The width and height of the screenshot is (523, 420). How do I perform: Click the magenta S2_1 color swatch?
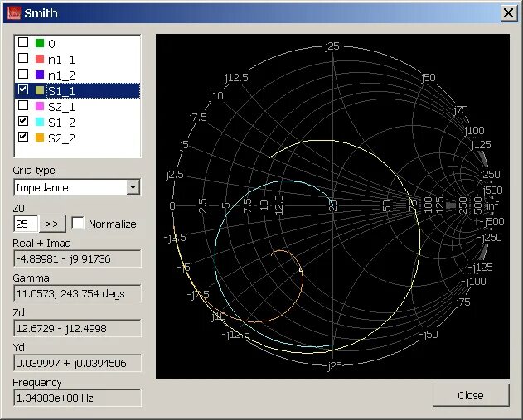40,106
